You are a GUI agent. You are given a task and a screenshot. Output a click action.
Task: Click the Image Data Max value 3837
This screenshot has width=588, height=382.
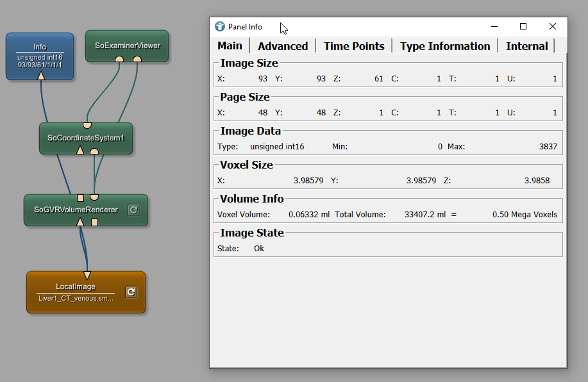(548, 147)
